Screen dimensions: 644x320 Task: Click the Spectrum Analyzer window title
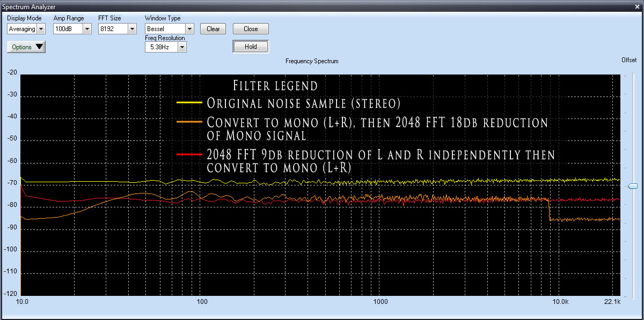28,7
